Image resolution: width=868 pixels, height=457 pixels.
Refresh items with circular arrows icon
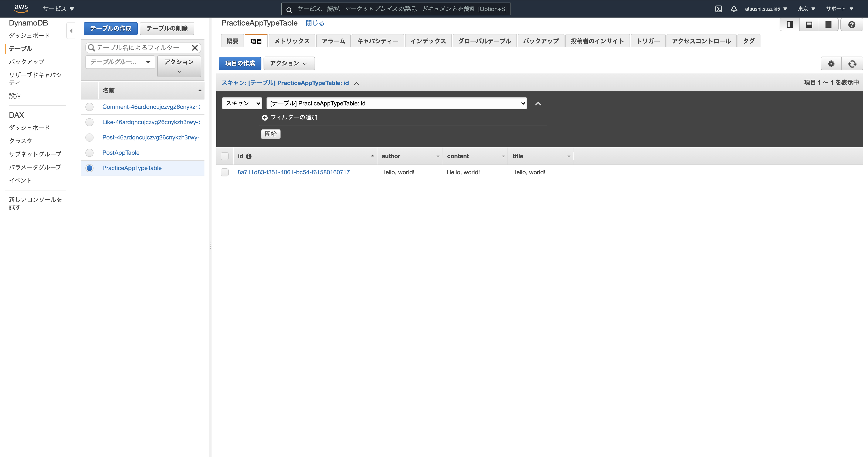[x=852, y=64]
